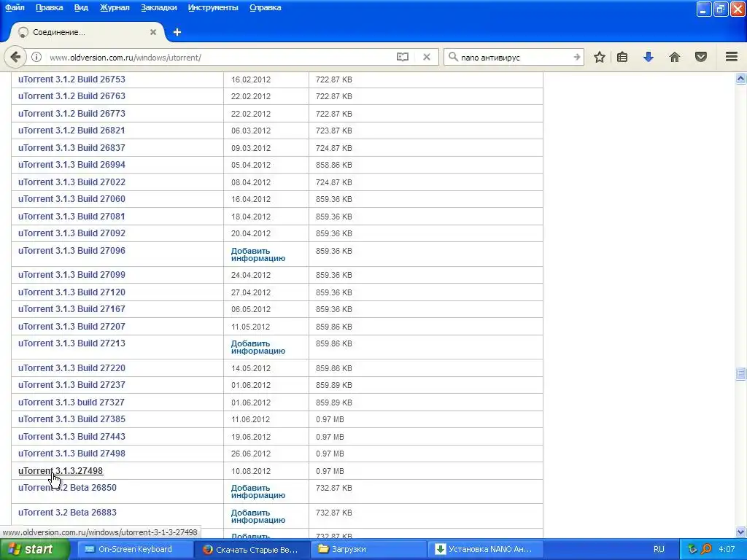Show bookmarks list icon
747x560 pixels.
point(622,57)
